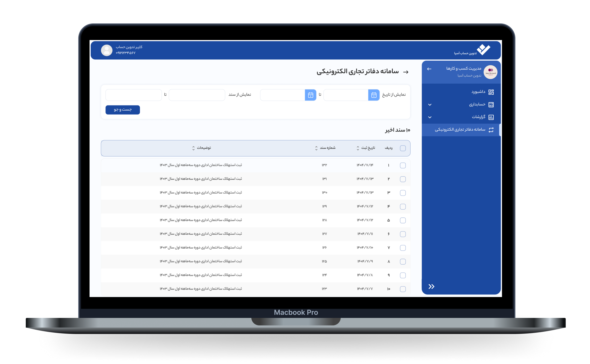Click the reports chart icon in sidebar
This screenshot has height=364, width=590.
tap(491, 117)
